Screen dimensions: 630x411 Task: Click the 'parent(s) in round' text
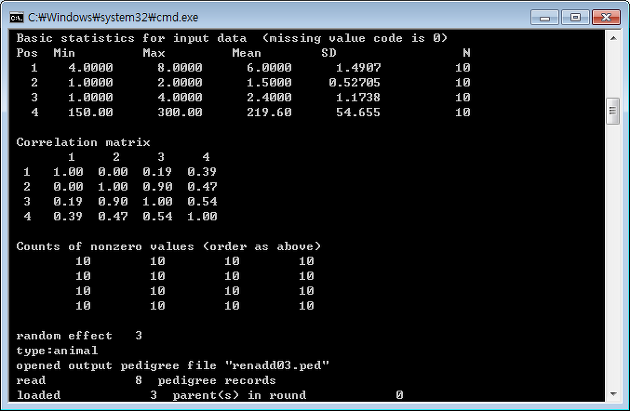[x=239, y=395]
